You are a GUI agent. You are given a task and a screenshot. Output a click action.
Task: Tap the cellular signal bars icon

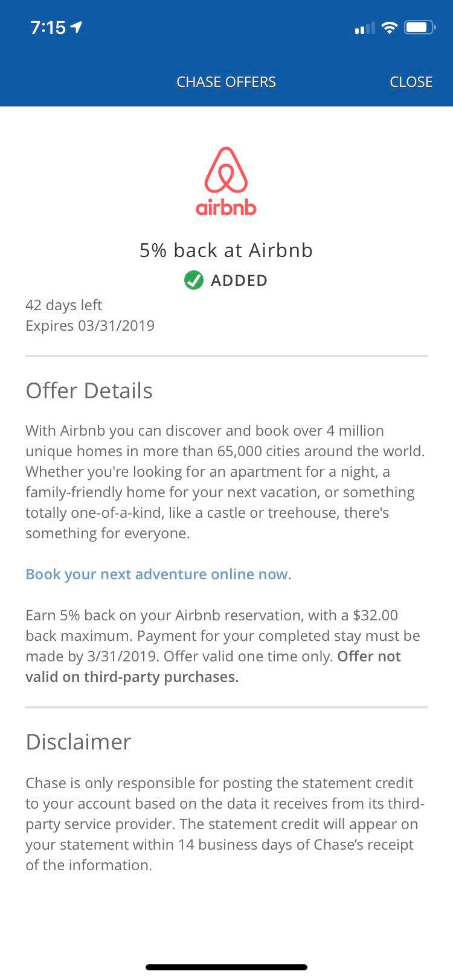point(364,28)
